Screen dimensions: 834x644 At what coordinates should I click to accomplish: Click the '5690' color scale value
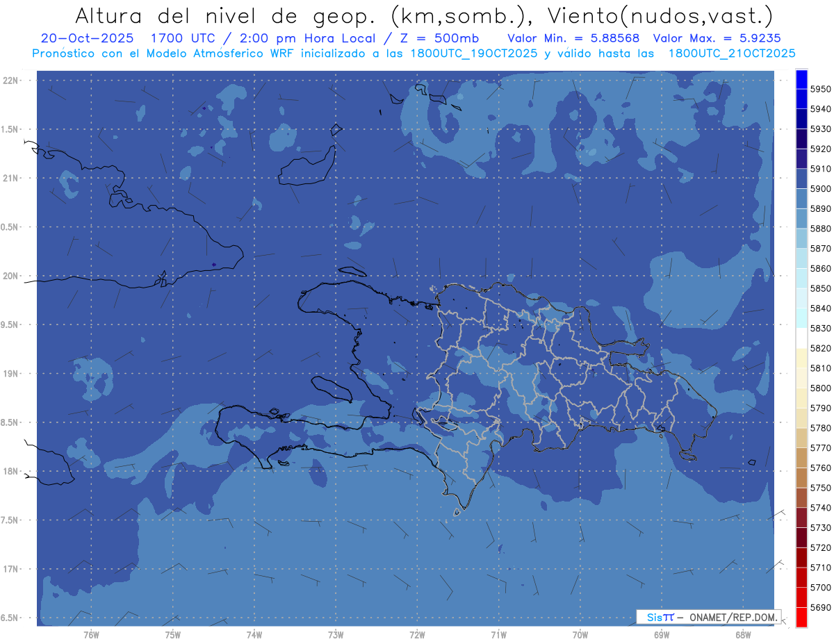pos(821,607)
